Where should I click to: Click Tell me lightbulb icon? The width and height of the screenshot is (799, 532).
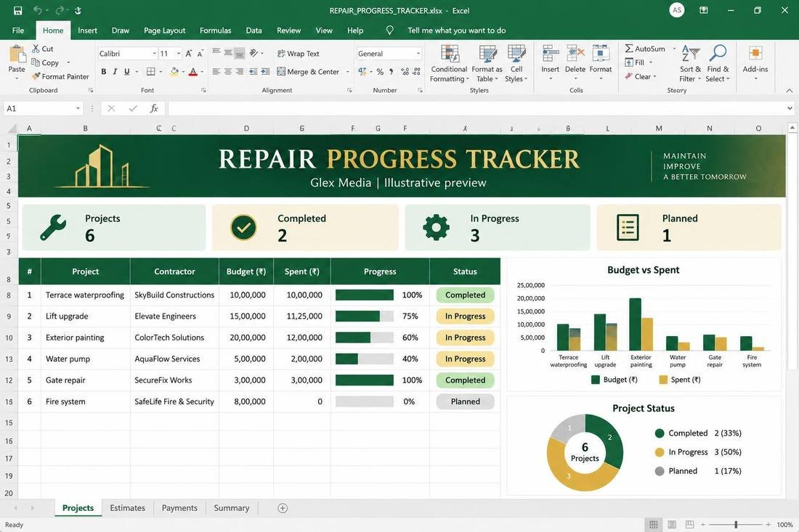pyautogui.click(x=390, y=30)
